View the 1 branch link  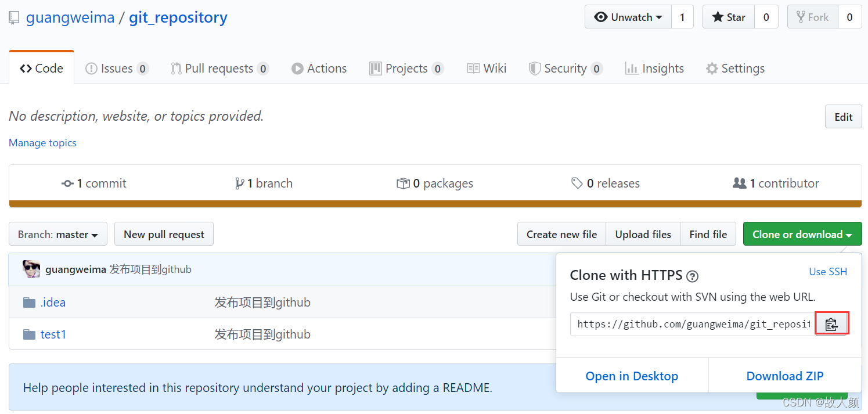264,183
